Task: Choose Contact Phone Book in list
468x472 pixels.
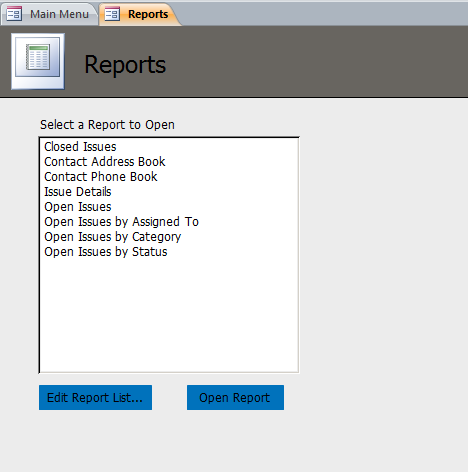Action: pos(169,177)
